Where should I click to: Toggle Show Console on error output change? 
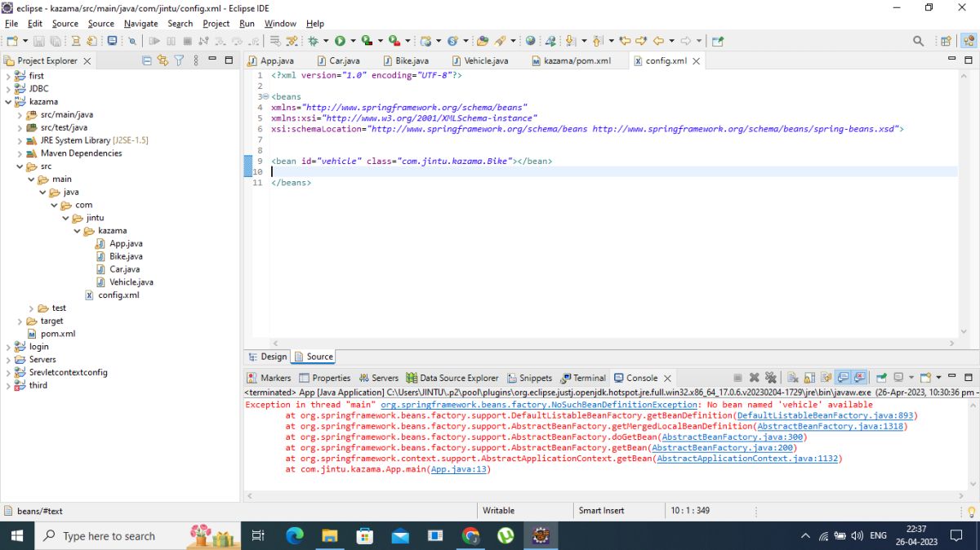pyautogui.click(x=860, y=378)
